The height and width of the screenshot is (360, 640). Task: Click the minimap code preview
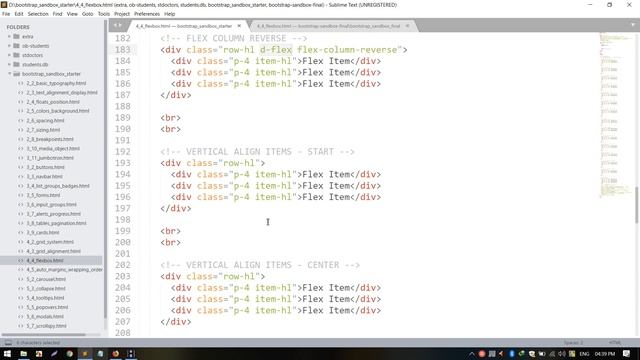616,115
